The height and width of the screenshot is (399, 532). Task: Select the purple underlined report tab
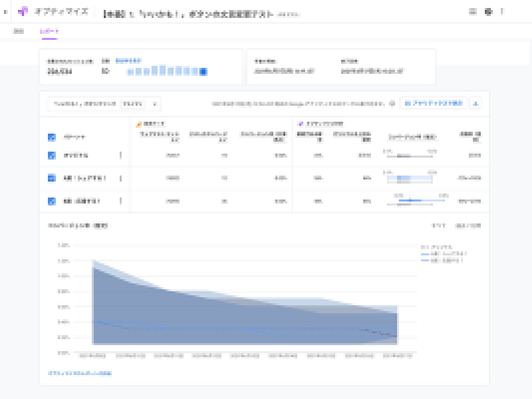pos(49,31)
